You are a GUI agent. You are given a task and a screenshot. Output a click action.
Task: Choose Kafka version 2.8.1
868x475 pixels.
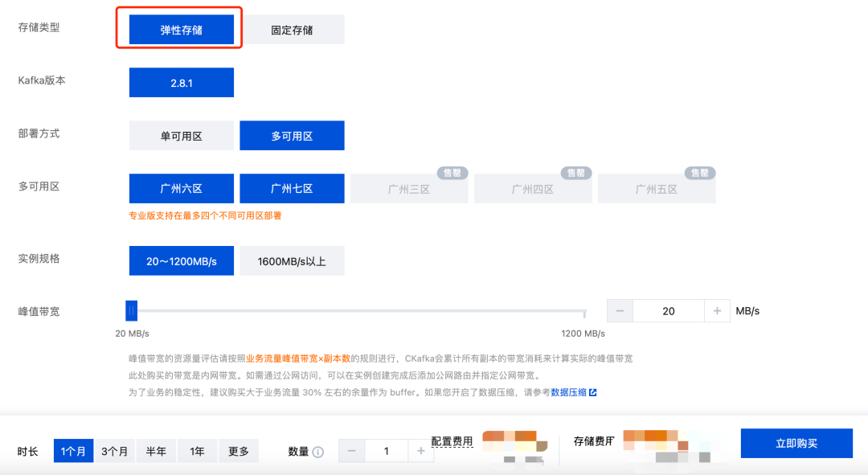coord(182,83)
